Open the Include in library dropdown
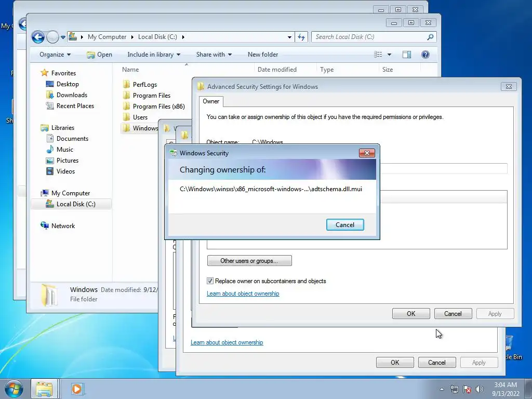The image size is (532, 399). (x=154, y=55)
